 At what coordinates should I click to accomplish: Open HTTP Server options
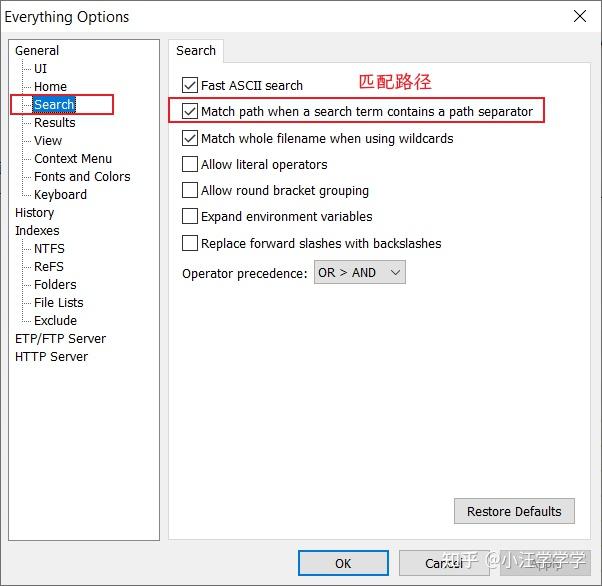(x=51, y=357)
